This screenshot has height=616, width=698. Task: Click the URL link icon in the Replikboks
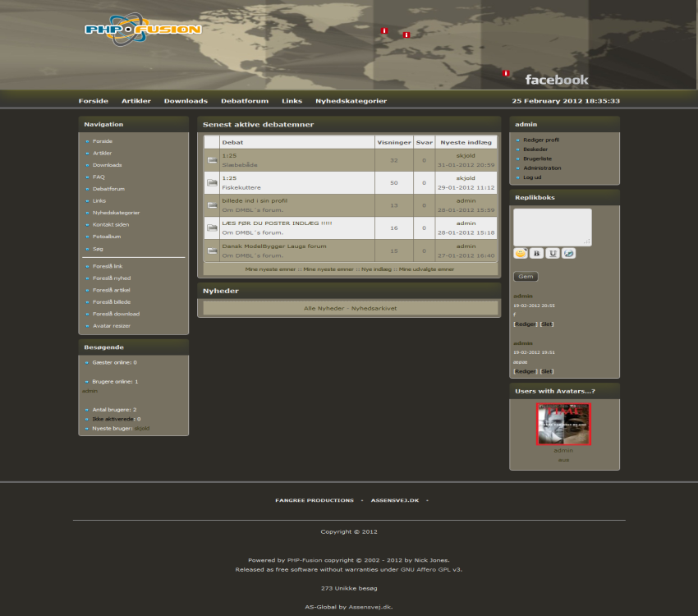(x=569, y=254)
